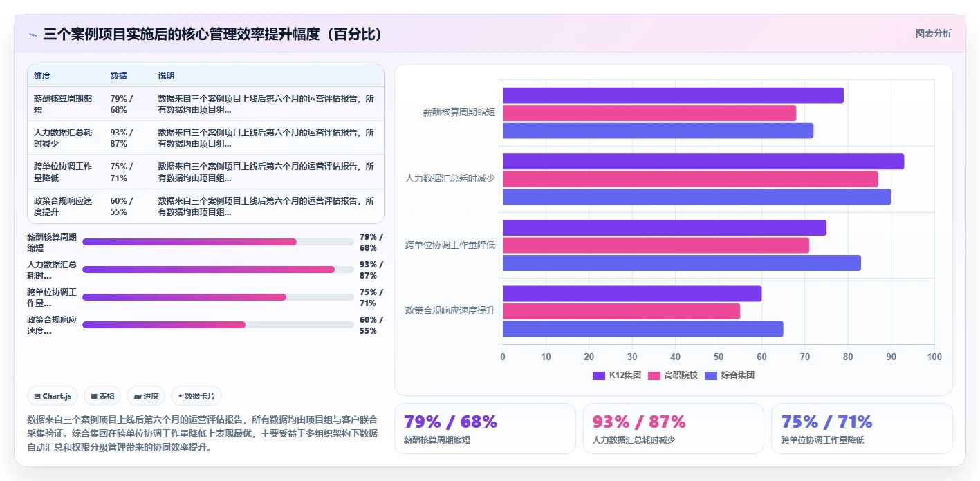Select the 进度 tag chip

point(146,396)
